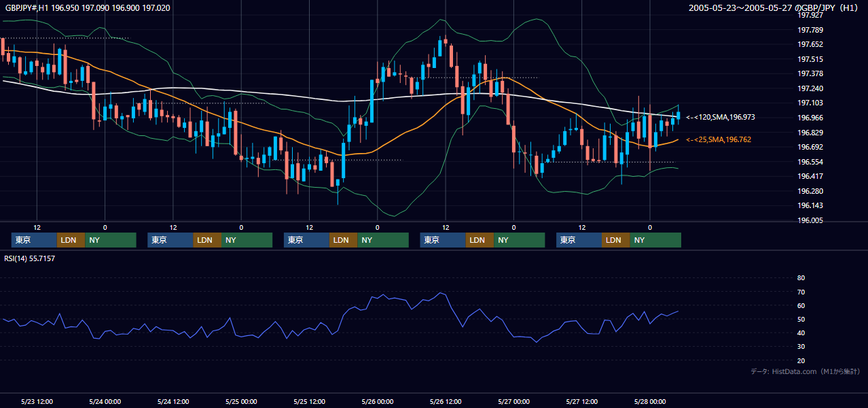Click time axis label 5/26 12:00
Screen dimensions: 868x408
[446, 401]
